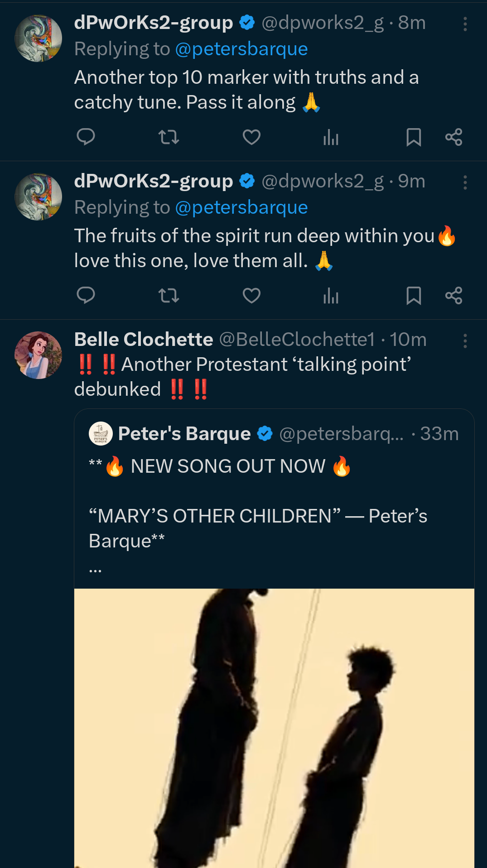Viewport: 487px width, 868px height.
Task: Bookmark the 'Another top 10 marker' tweet
Action: coord(414,137)
